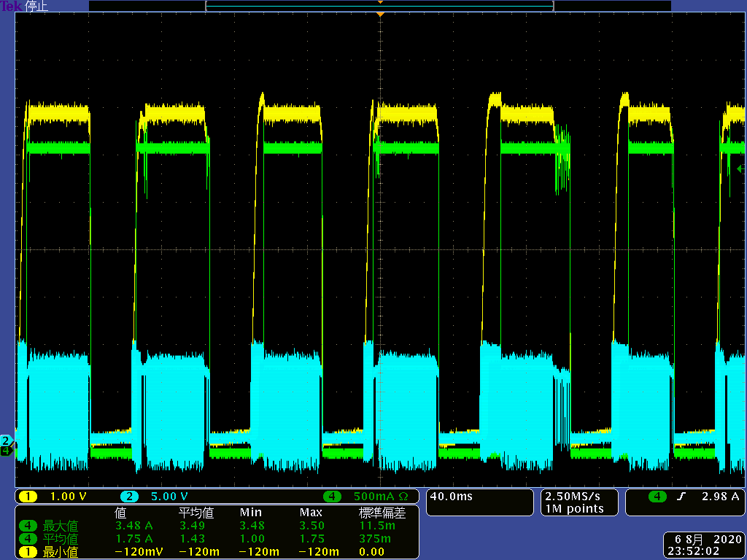
Task: Click the channel 1 badge on the 最小值 row
Action: coord(28,551)
